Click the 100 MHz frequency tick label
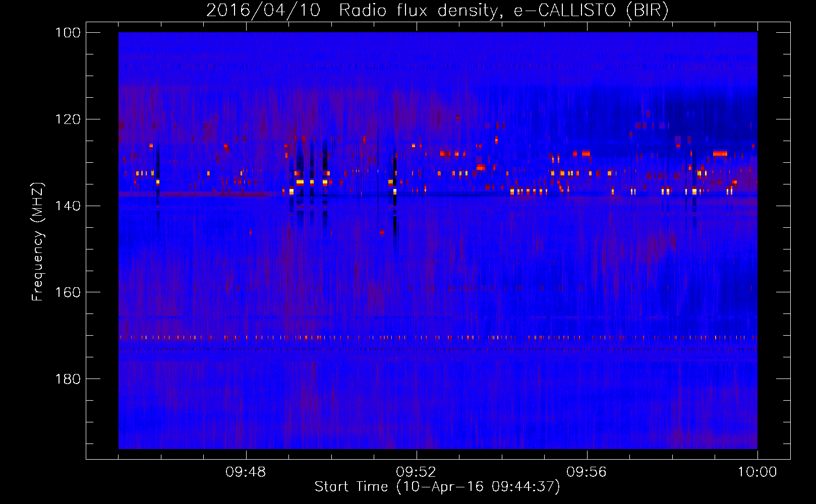Image resolution: width=816 pixels, height=504 pixels. coord(68,33)
